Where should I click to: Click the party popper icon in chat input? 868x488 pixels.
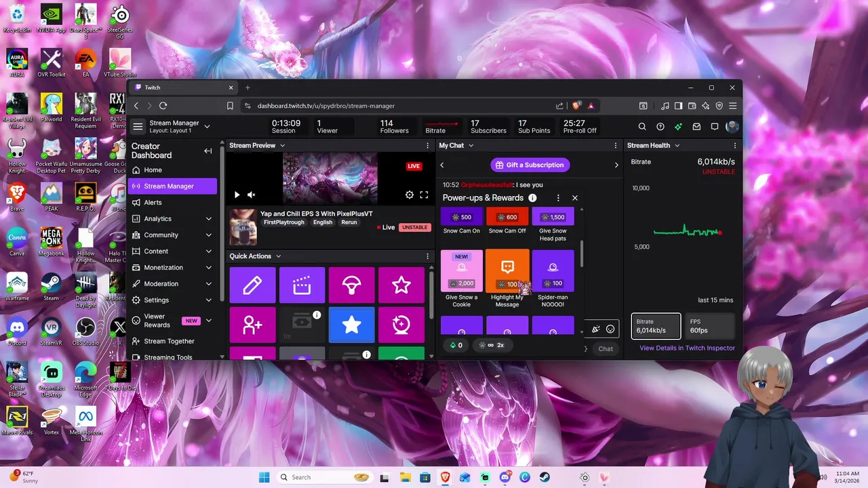coord(595,329)
